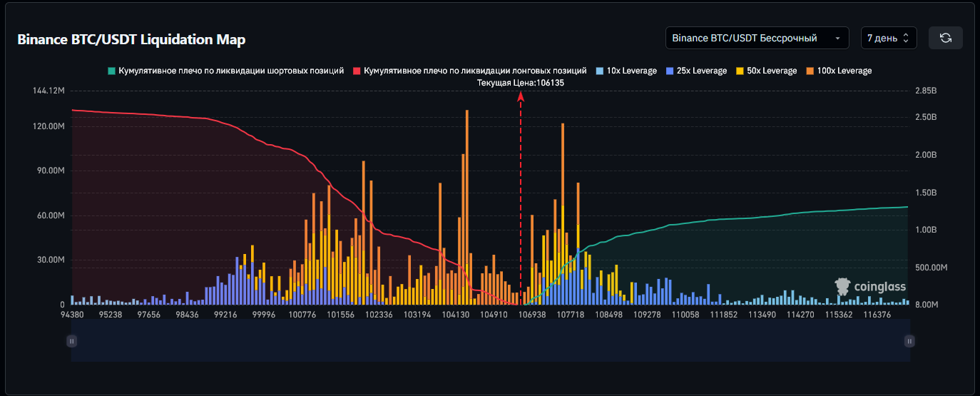This screenshot has width=980, height=396.
Task: Click the left handle of the range slider
Action: pos(71,341)
